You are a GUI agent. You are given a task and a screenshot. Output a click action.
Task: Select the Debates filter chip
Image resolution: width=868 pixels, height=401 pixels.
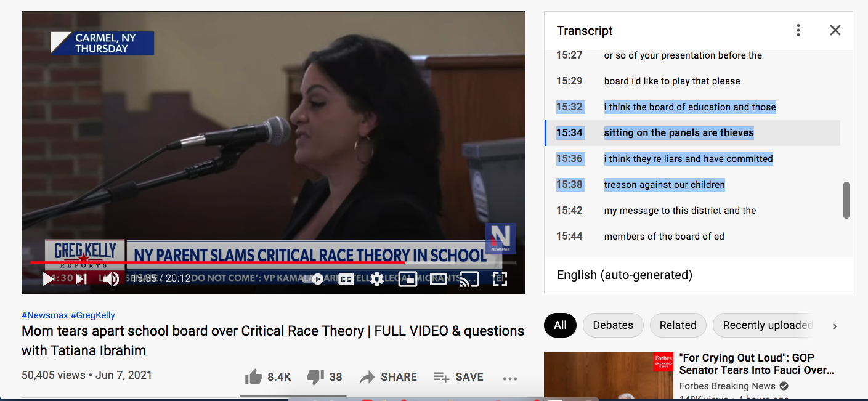click(x=613, y=325)
